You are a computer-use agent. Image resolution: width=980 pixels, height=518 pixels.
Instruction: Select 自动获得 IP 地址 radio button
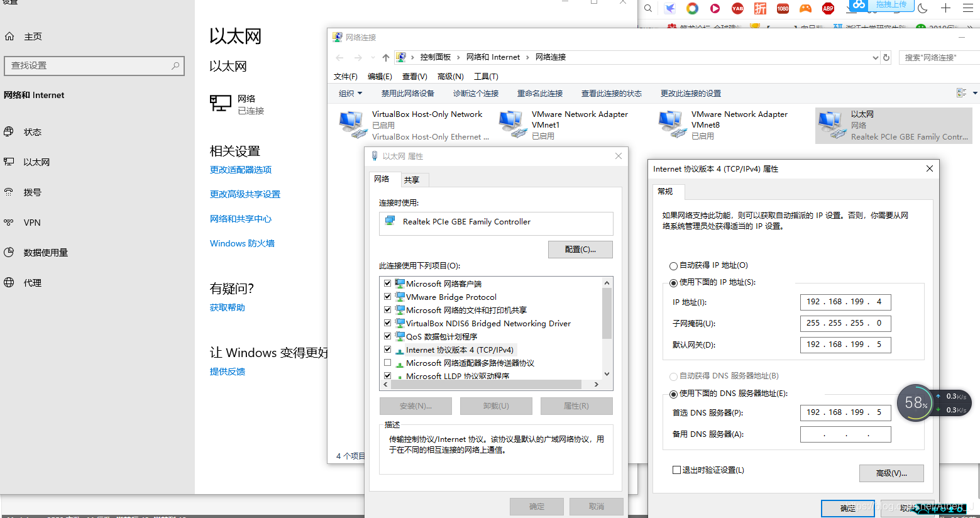pyautogui.click(x=674, y=266)
